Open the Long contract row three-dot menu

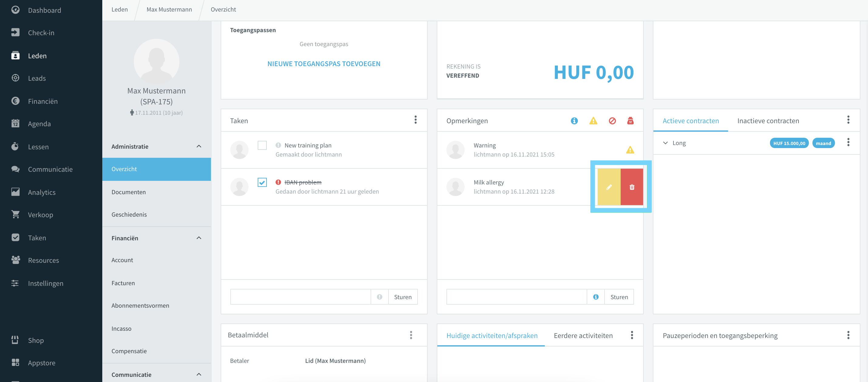pyautogui.click(x=848, y=142)
